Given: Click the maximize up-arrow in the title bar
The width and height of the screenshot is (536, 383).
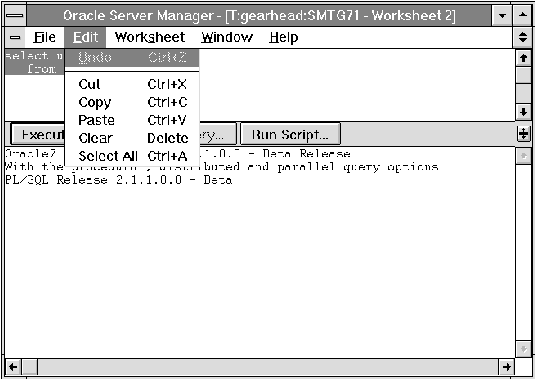Looking at the screenshot, I should tap(522, 16).
